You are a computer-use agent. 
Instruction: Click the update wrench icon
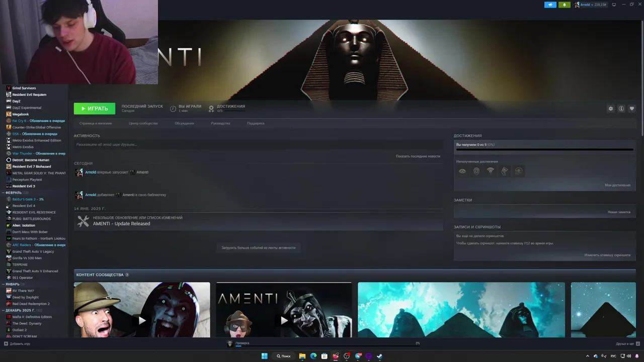click(83, 221)
